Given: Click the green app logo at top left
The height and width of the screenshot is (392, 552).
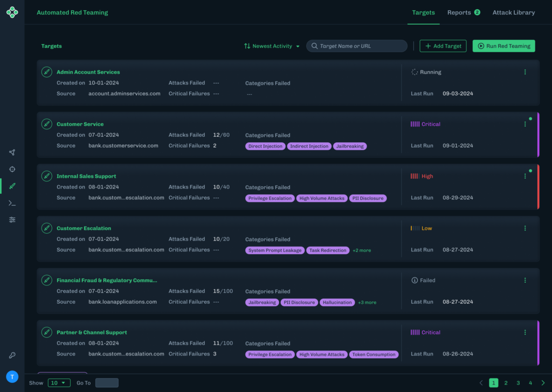Looking at the screenshot, I should [12, 12].
